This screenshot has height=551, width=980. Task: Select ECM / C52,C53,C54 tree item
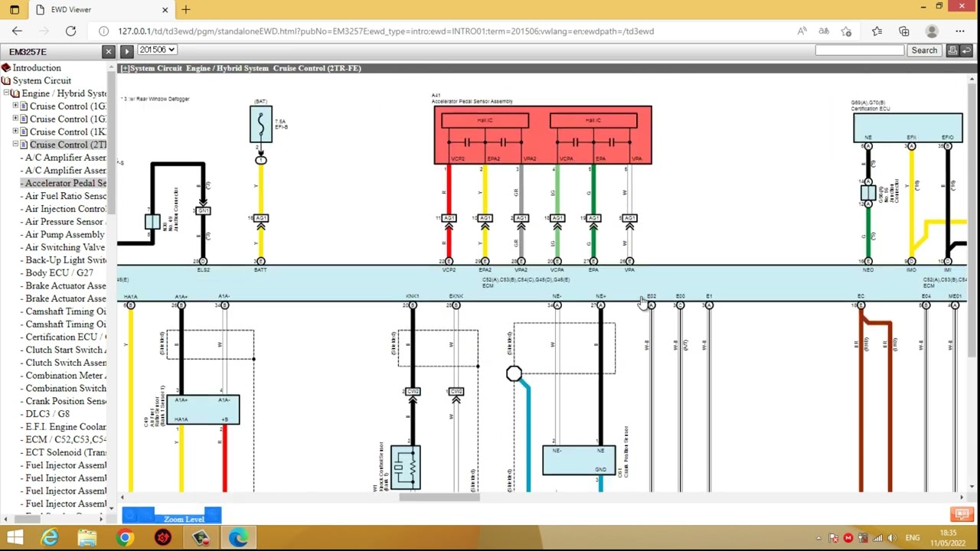(x=65, y=440)
